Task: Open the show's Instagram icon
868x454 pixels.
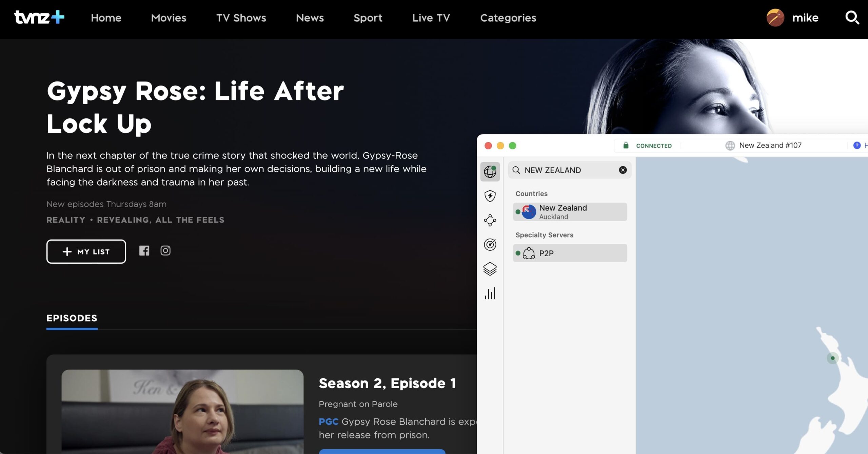Action: 165,250
